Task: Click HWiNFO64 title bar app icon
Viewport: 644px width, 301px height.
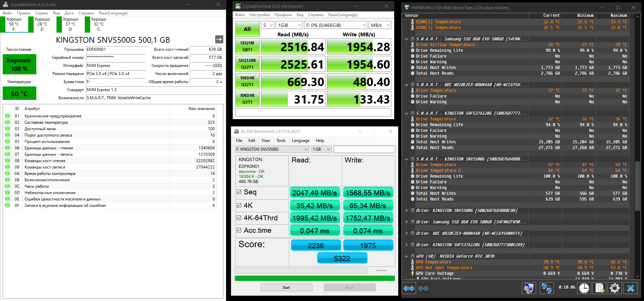Action: tap(407, 7)
